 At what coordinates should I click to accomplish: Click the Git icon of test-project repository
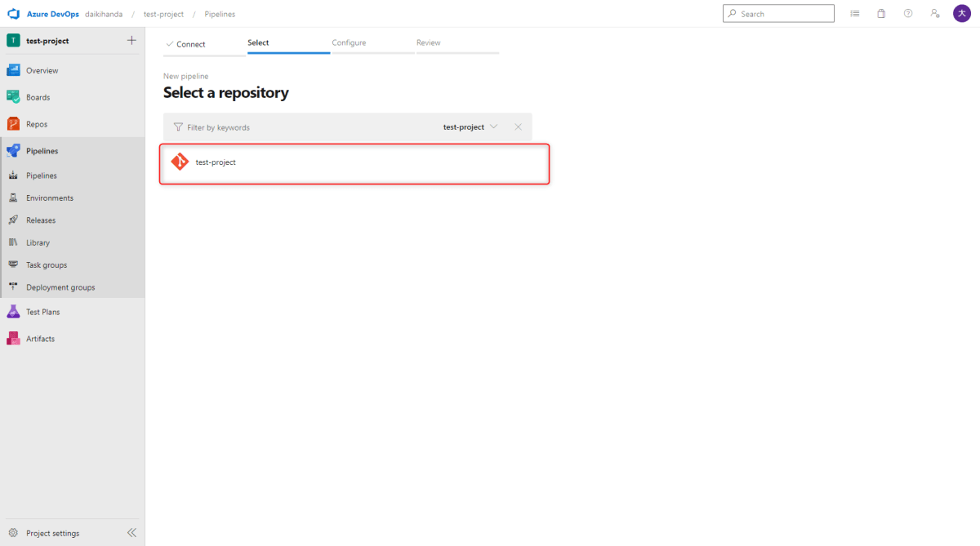tap(180, 162)
